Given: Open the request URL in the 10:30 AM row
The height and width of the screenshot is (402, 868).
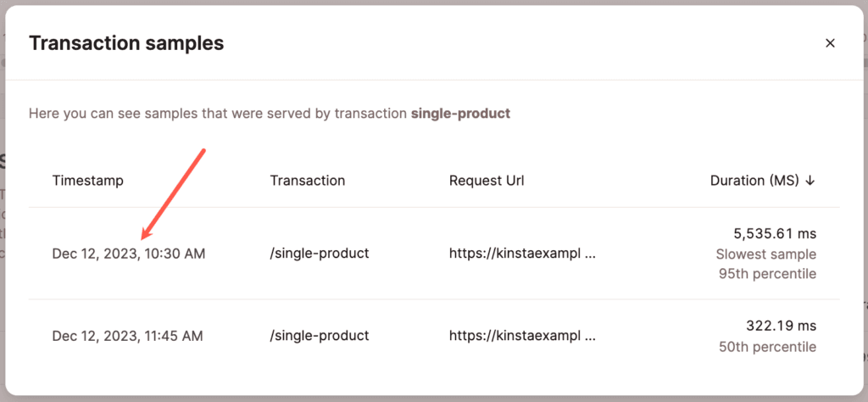Looking at the screenshot, I should pyautogui.click(x=522, y=254).
